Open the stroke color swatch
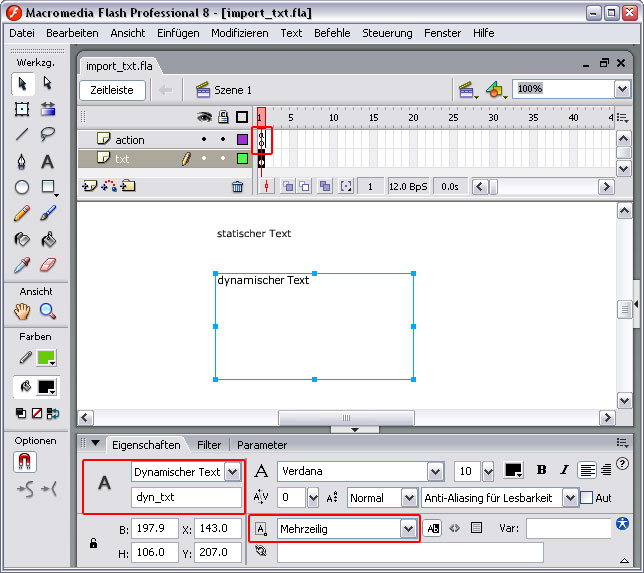Screen dimensions: 644x573 click(46, 358)
